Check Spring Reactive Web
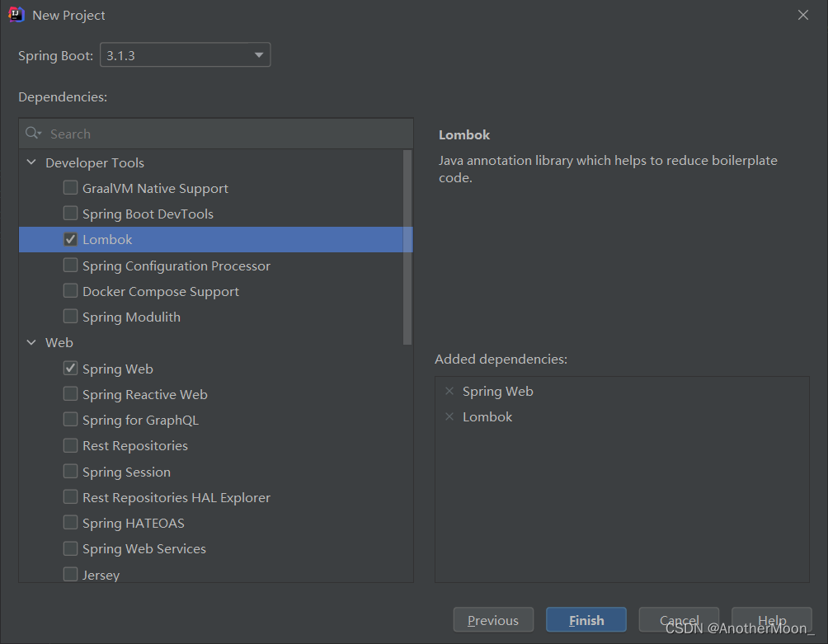 (70, 394)
